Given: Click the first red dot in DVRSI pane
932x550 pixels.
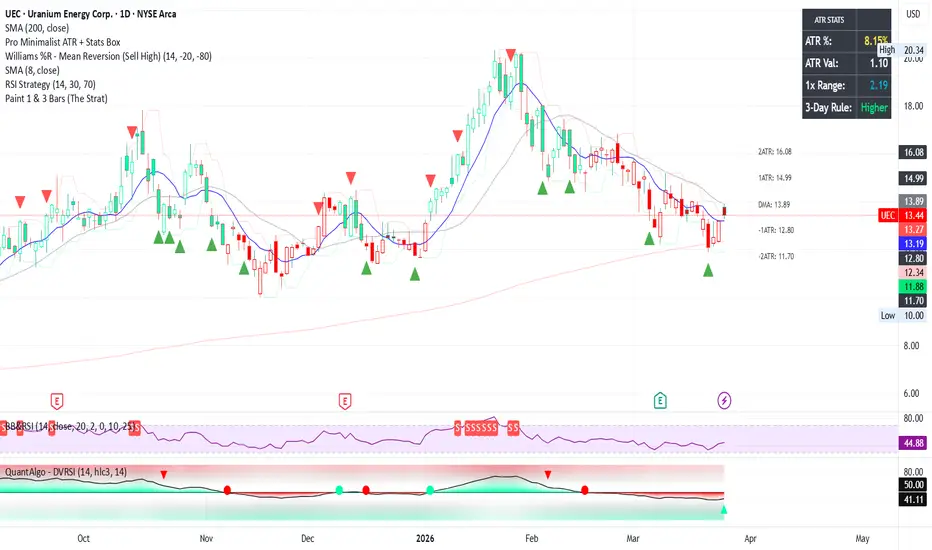Looking at the screenshot, I should pyautogui.click(x=227, y=491).
